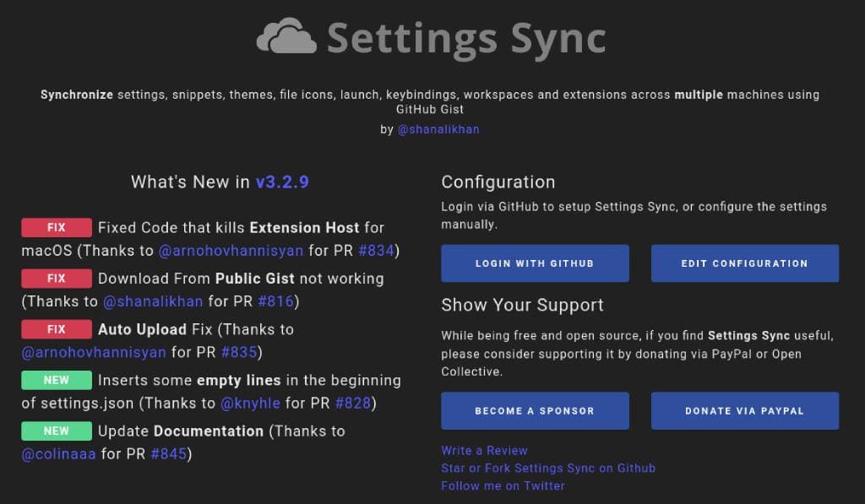Click the bold "Documentation" text
865x504 pixels.
[x=209, y=431]
